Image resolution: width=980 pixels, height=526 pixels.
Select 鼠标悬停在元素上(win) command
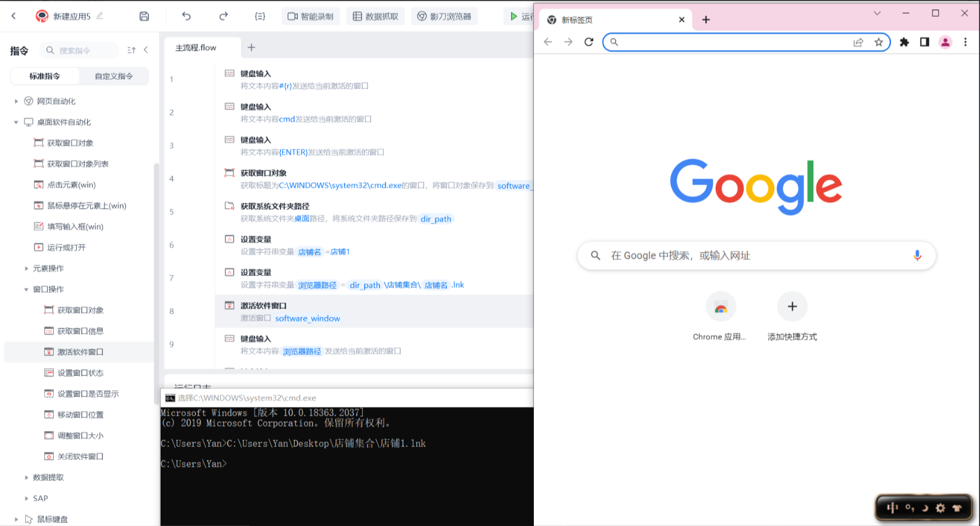point(87,206)
